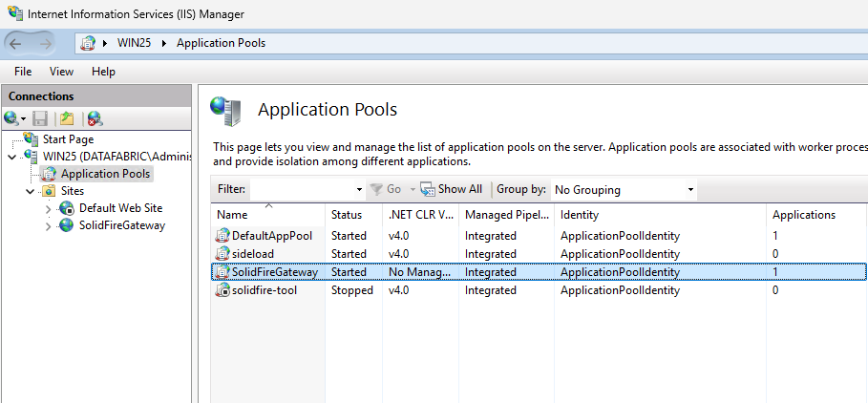Image resolution: width=868 pixels, height=403 pixels.
Task: Click the Go filter button label
Action: tap(394, 189)
